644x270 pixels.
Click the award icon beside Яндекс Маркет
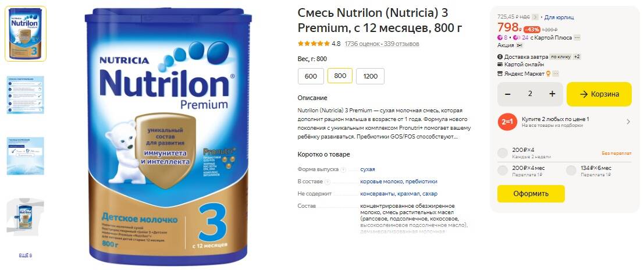click(547, 73)
